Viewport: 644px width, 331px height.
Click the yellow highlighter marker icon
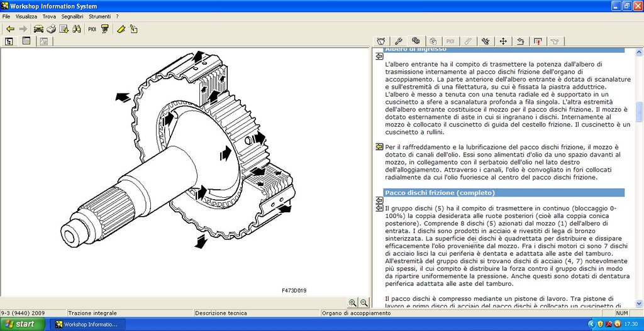click(121, 29)
